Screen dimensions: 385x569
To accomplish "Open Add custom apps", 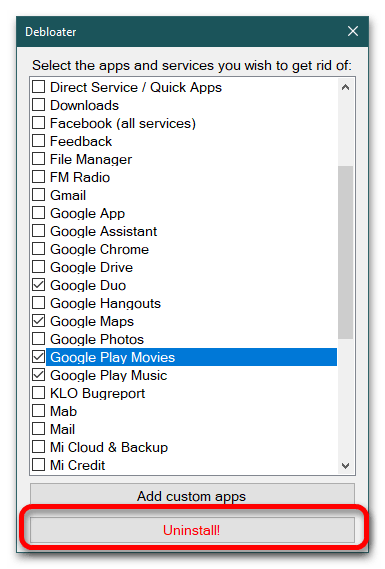I will tap(192, 495).
